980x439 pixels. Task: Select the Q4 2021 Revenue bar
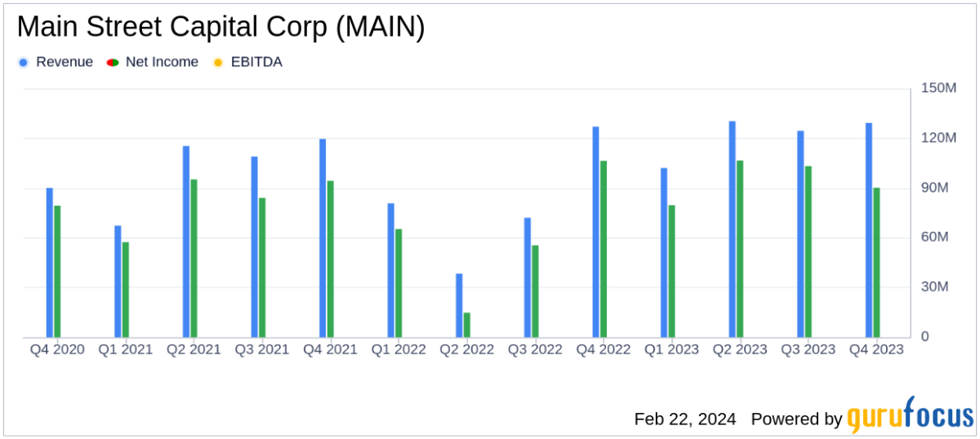tap(323, 238)
